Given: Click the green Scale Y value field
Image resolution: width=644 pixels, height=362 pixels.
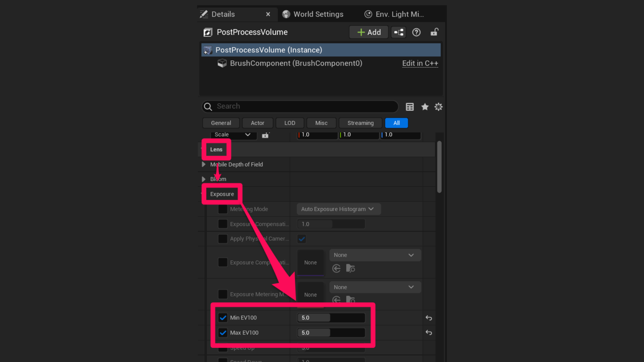Looking at the screenshot, I should [359, 135].
